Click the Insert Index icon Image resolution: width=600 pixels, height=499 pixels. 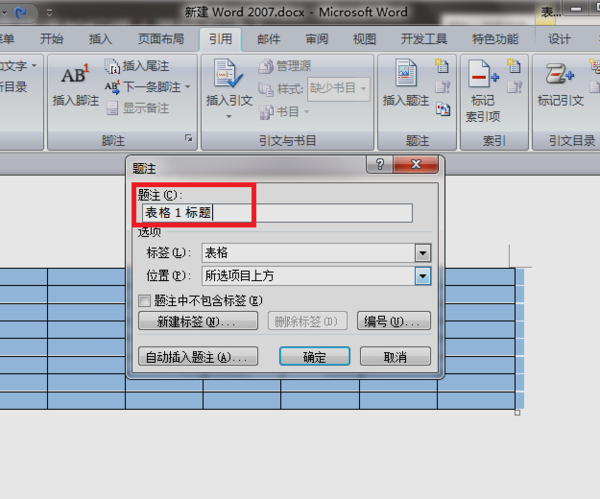tap(514, 66)
